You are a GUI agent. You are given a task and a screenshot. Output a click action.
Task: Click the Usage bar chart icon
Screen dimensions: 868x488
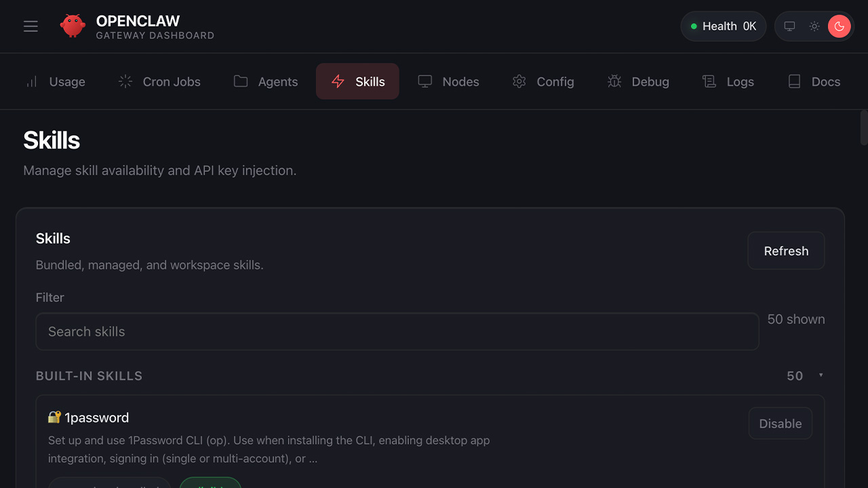coord(32,82)
